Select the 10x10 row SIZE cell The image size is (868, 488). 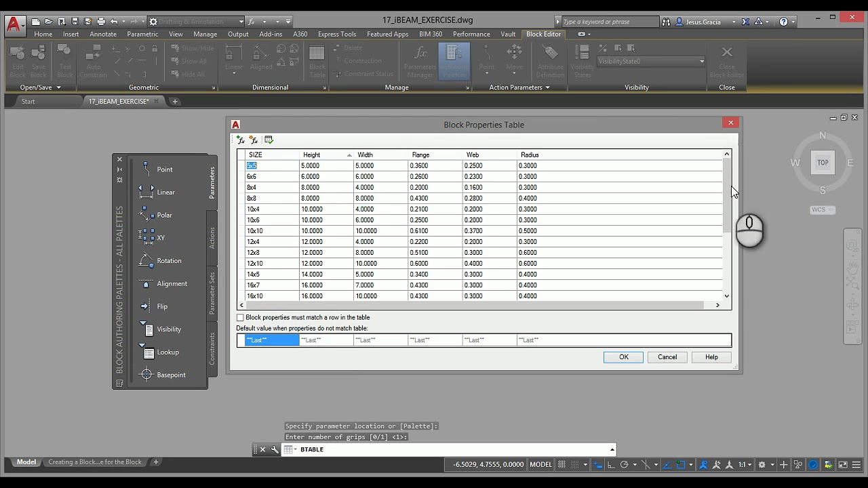point(272,231)
